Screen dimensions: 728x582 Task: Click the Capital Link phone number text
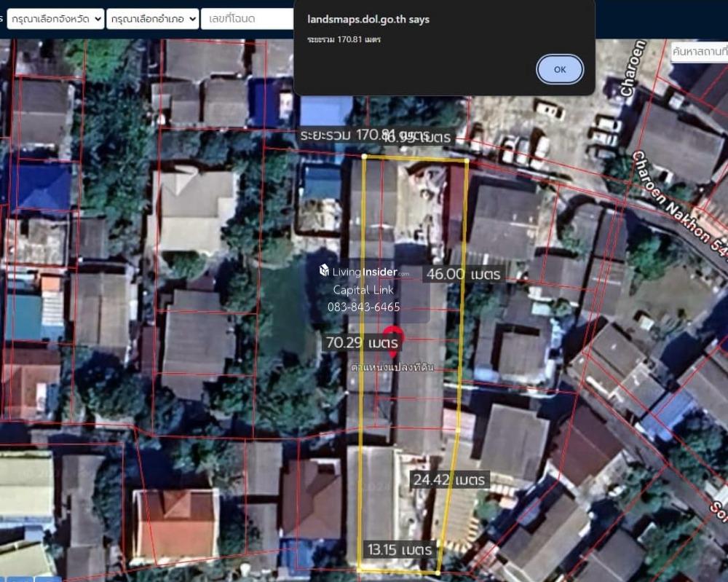pos(364,307)
